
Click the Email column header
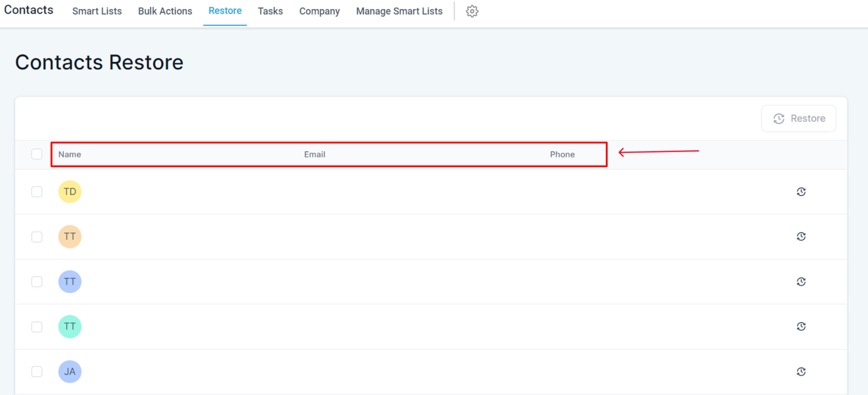tap(314, 155)
